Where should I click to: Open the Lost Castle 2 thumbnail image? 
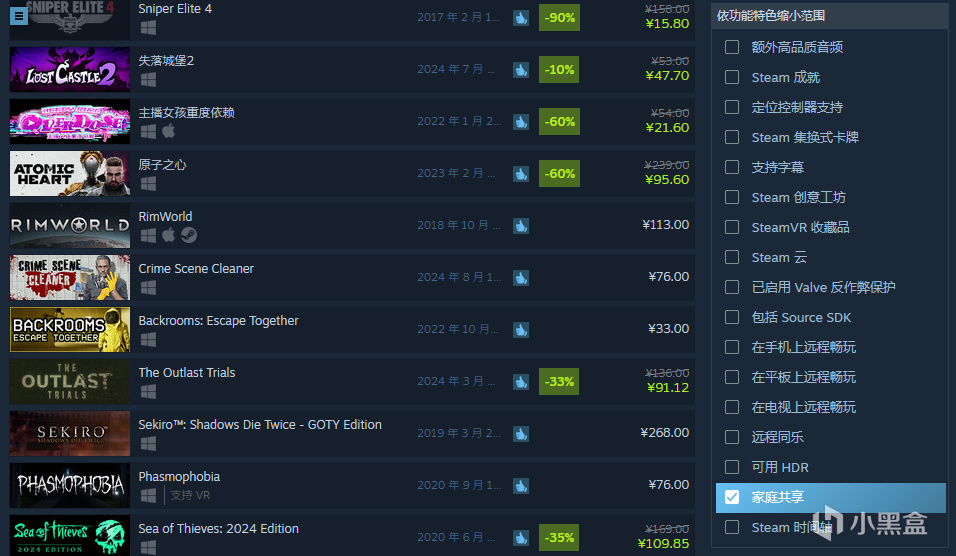(70, 70)
